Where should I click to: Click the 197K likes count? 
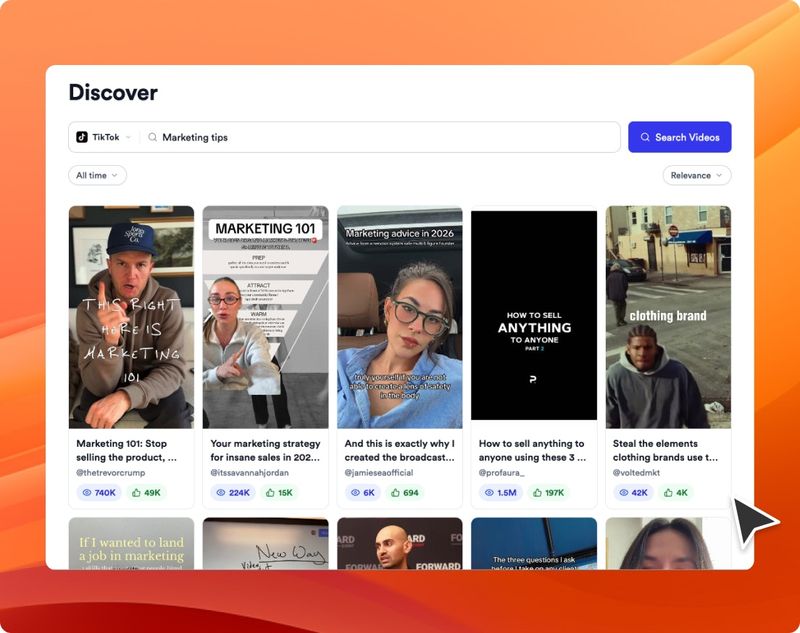pyautogui.click(x=555, y=493)
